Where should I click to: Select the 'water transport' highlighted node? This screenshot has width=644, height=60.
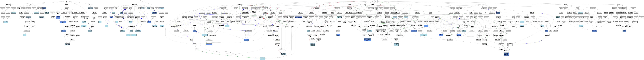[x=522, y=22]
